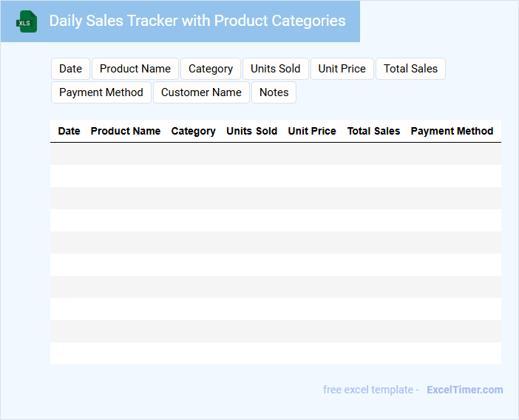Viewport: 519px width, 420px height.
Task: Click the Notes tag chip
Action: coord(274,92)
